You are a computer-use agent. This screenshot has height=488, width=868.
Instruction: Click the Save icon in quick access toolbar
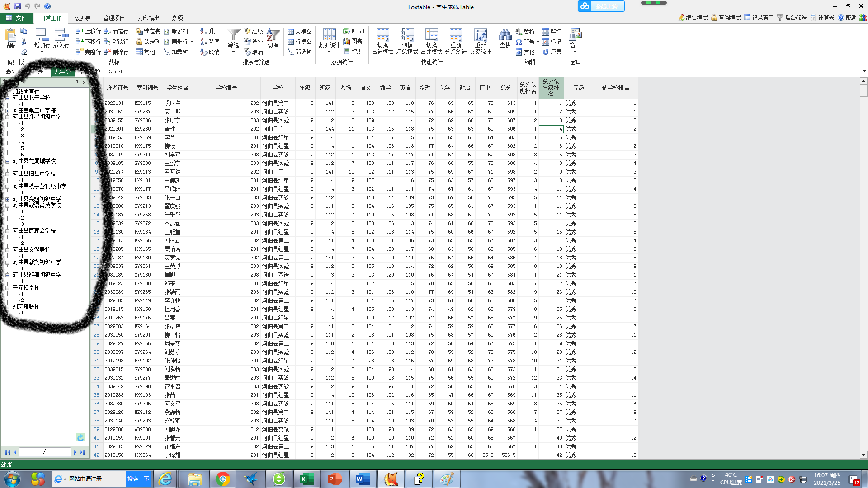point(17,6)
